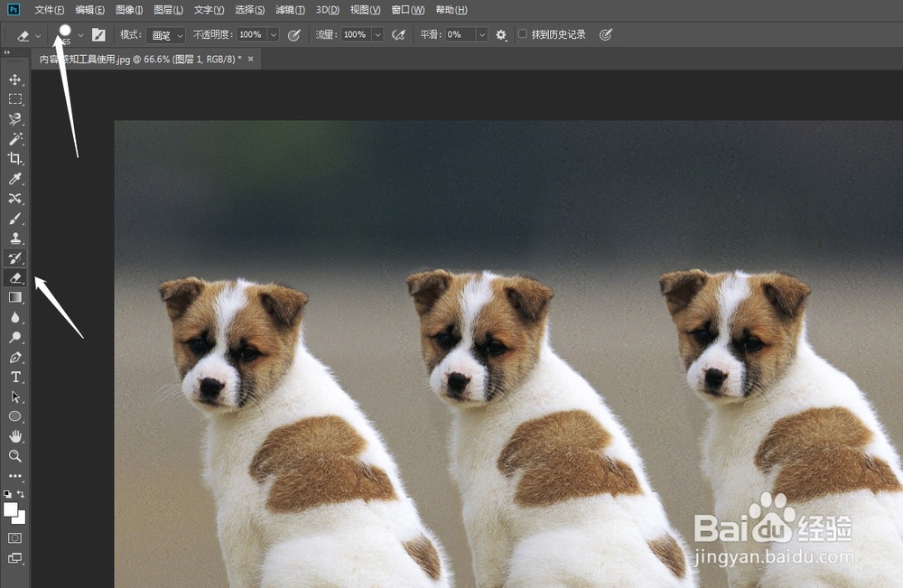The height and width of the screenshot is (588, 903).
Task: Enable Erase to History checkbox
Action: 522,34
